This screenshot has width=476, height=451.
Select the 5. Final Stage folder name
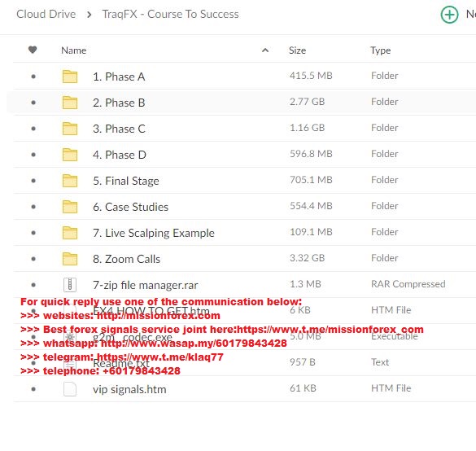coord(126,182)
